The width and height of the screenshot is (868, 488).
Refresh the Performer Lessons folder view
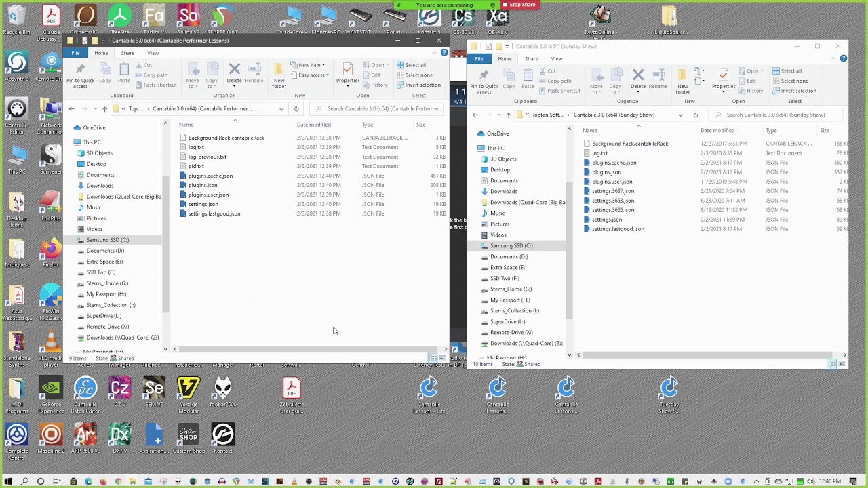click(x=296, y=108)
